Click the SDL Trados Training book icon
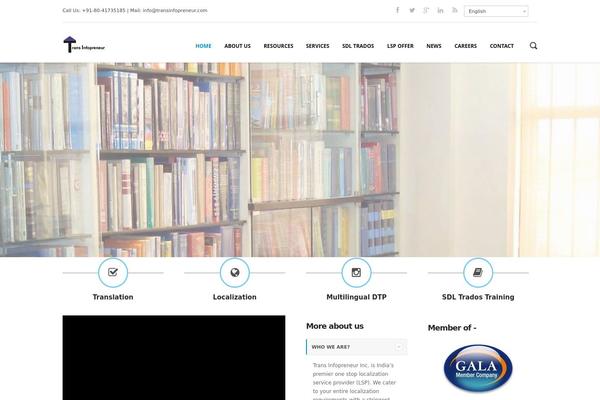This screenshot has height=400, width=600. click(478, 273)
